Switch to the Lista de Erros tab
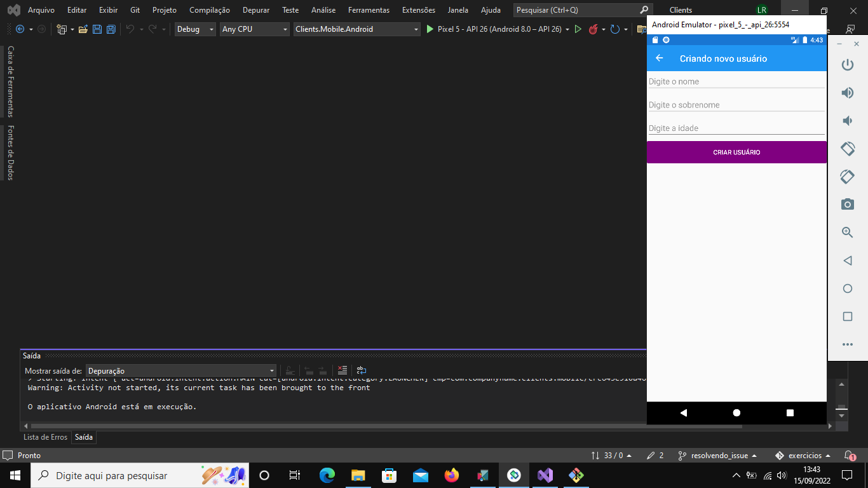The height and width of the screenshot is (488, 868). [x=45, y=437]
